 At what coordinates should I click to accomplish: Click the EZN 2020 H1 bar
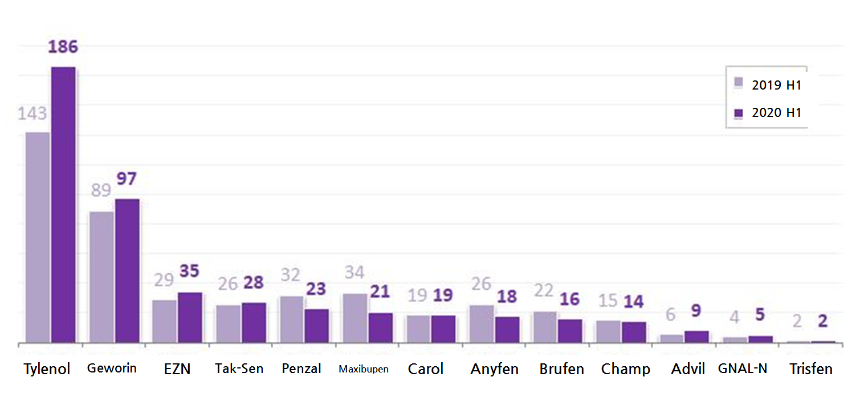point(190,318)
